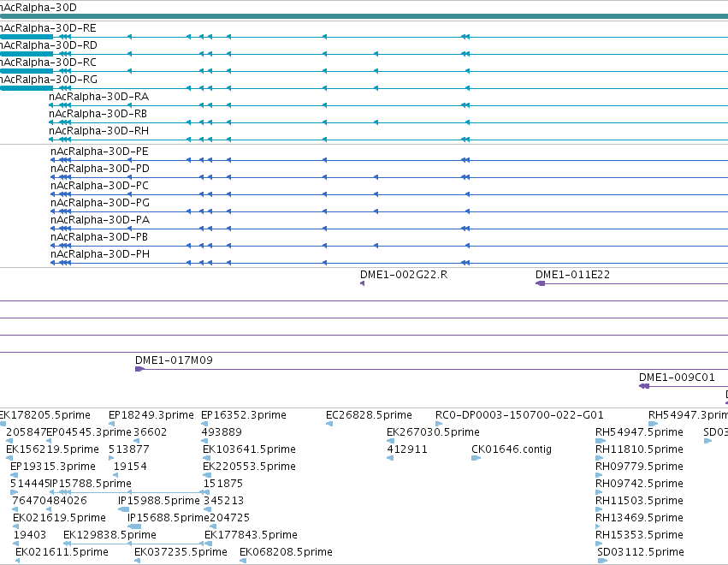Select protein nAcRalpha-30D-PH label
Viewport: 728px width, 565px height.
(x=100, y=254)
